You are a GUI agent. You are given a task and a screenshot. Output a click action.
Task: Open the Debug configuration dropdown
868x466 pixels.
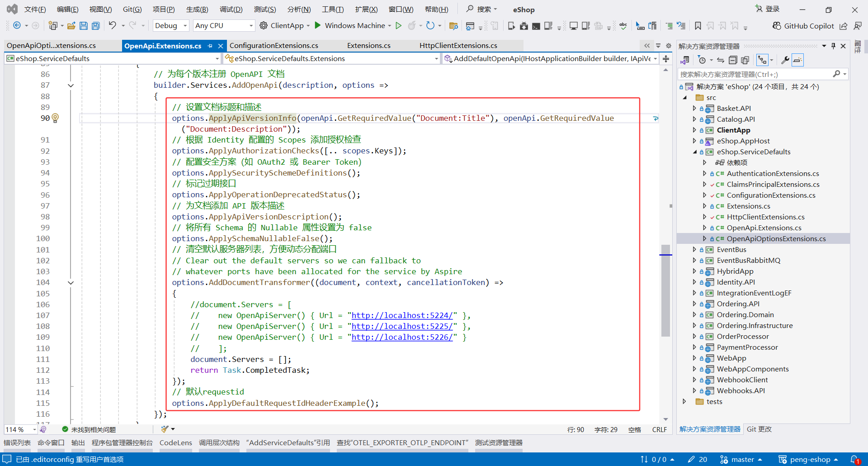(171, 26)
